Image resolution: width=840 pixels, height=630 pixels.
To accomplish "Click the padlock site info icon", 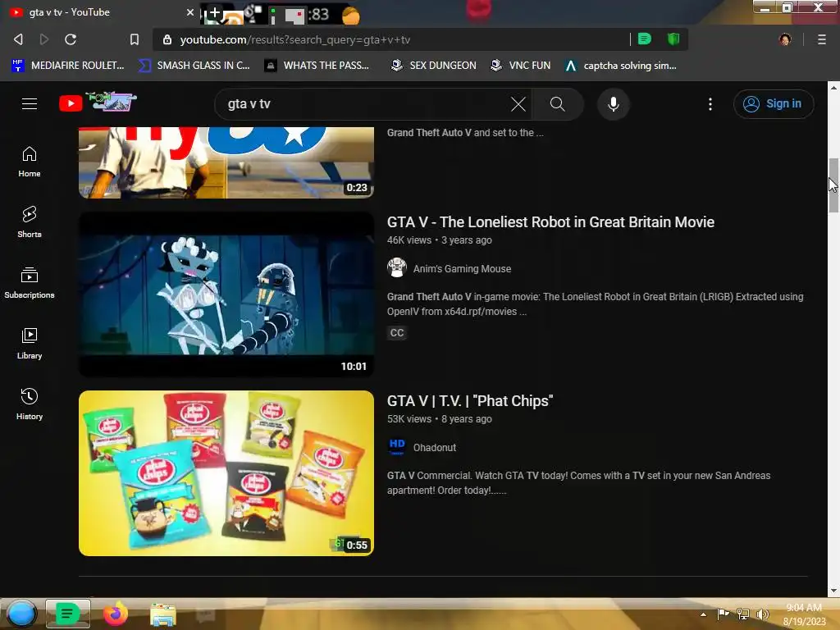I will click(167, 39).
